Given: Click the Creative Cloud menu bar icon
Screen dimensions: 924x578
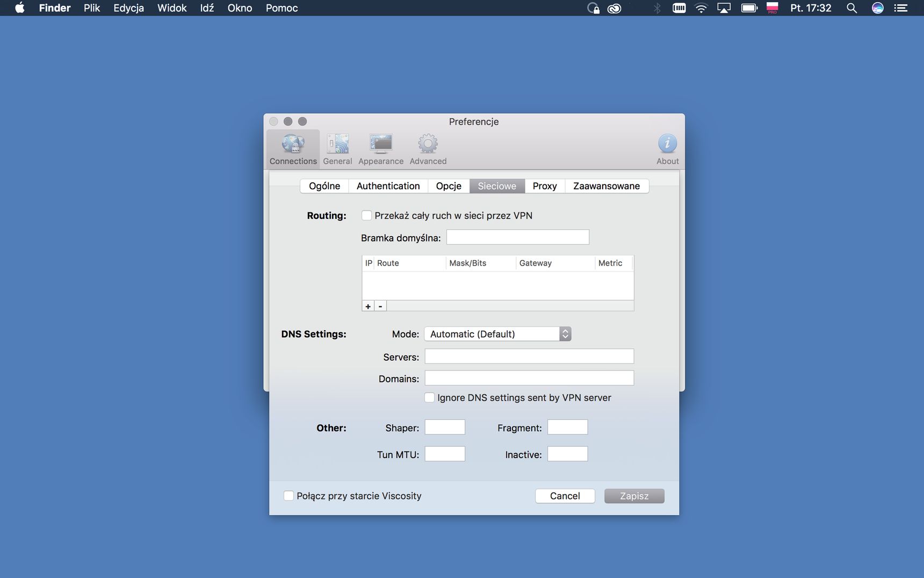Looking at the screenshot, I should tap(614, 8).
